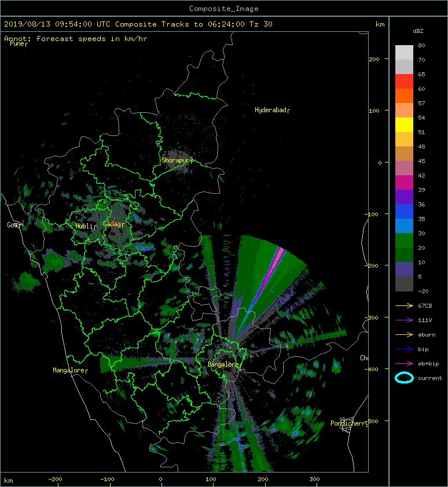Select the Hubli city label

86,226
